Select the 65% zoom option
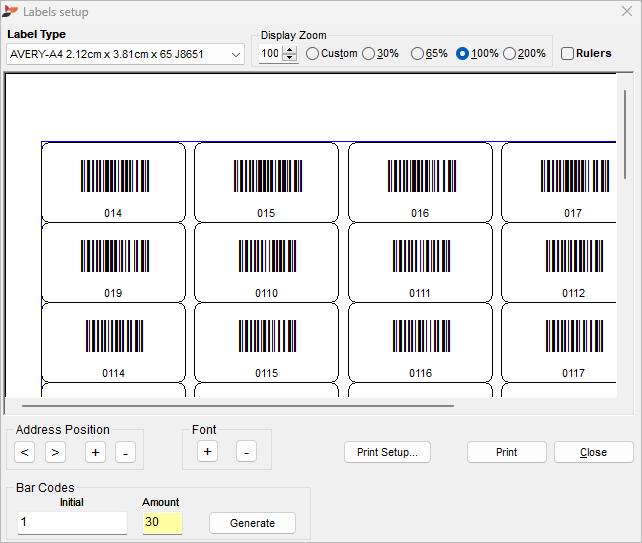 [x=429, y=54]
